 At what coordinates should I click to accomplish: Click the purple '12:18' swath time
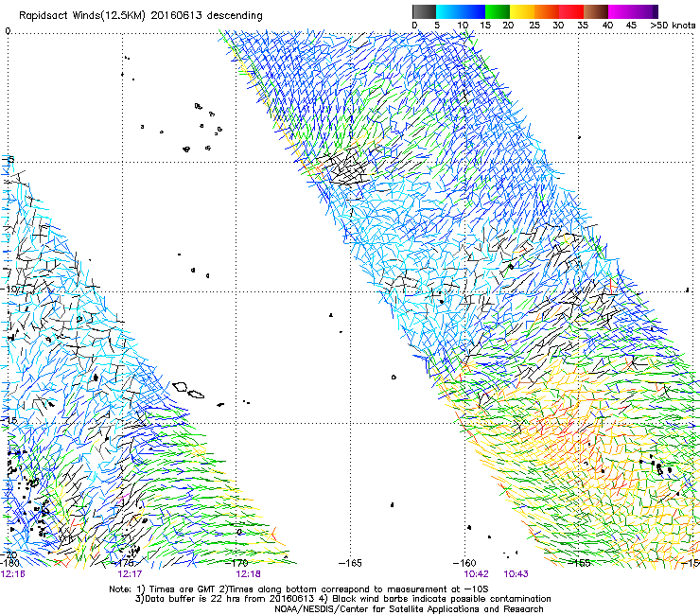[x=248, y=574]
